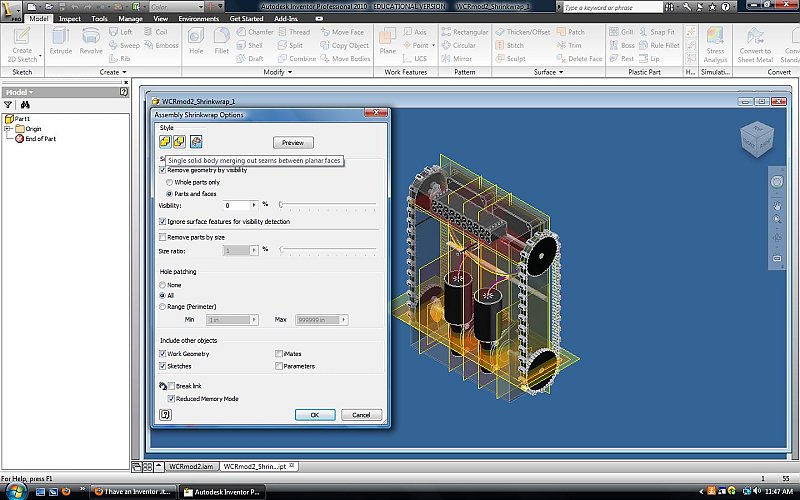Click Convert to Sheet Metal tool

(x=755, y=45)
